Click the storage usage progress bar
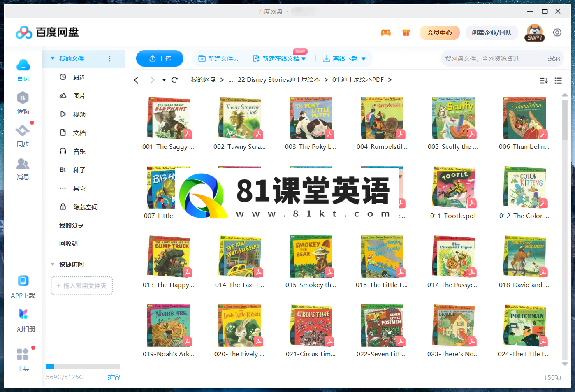This screenshot has width=575, height=392. 83,366
